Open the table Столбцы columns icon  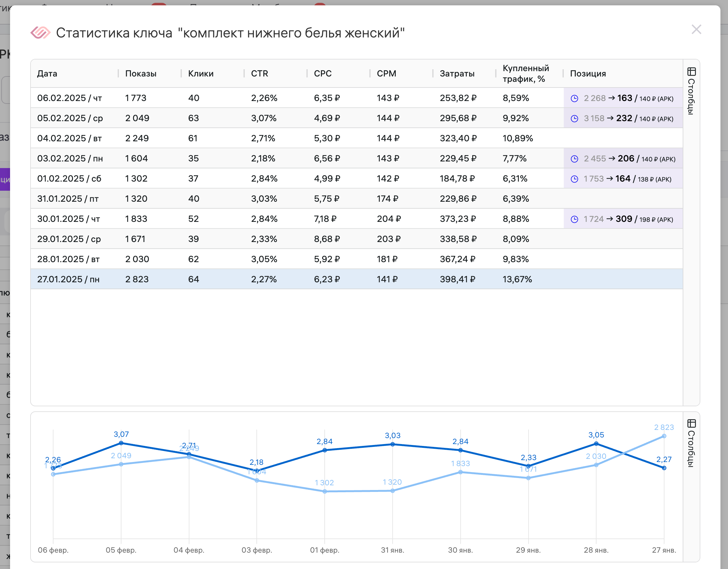691,72
